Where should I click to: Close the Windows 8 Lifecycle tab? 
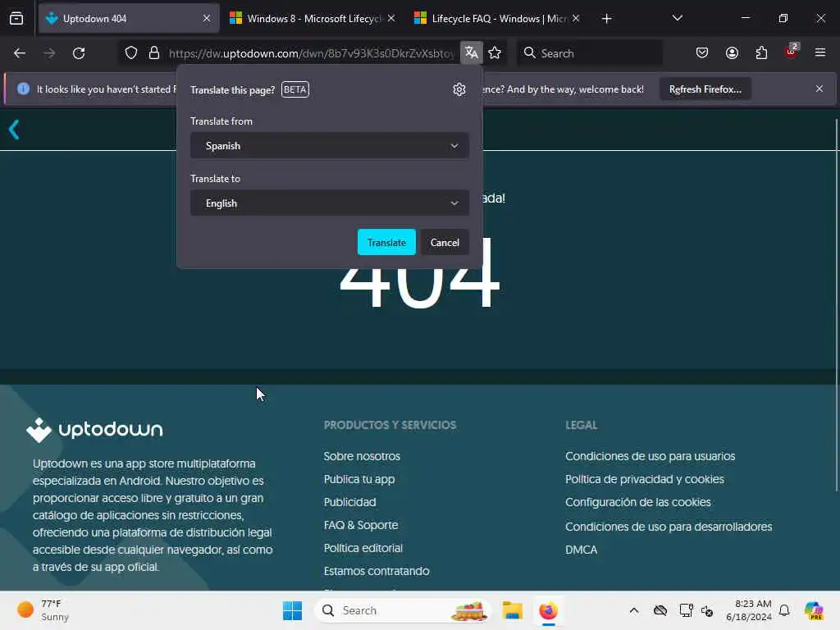pos(391,18)
